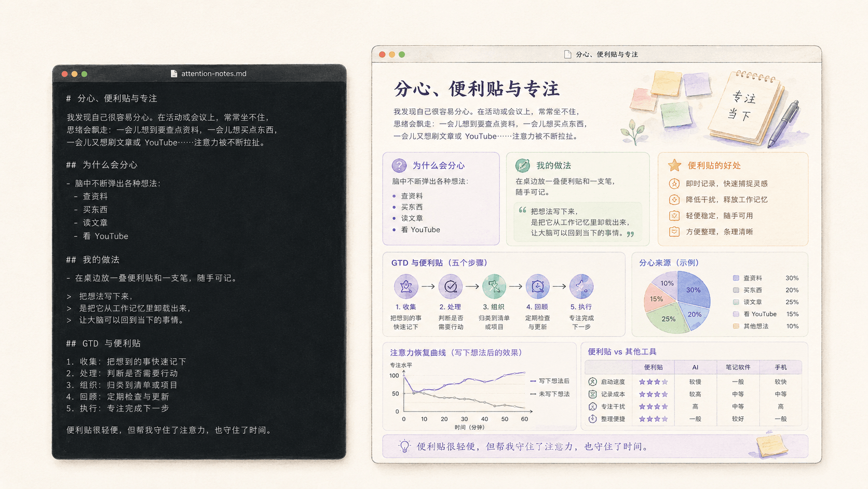This screenshot has width=868, height=489.
Task: Click the 读文章 legend color swatch
Action: click(x=736, y=302)
